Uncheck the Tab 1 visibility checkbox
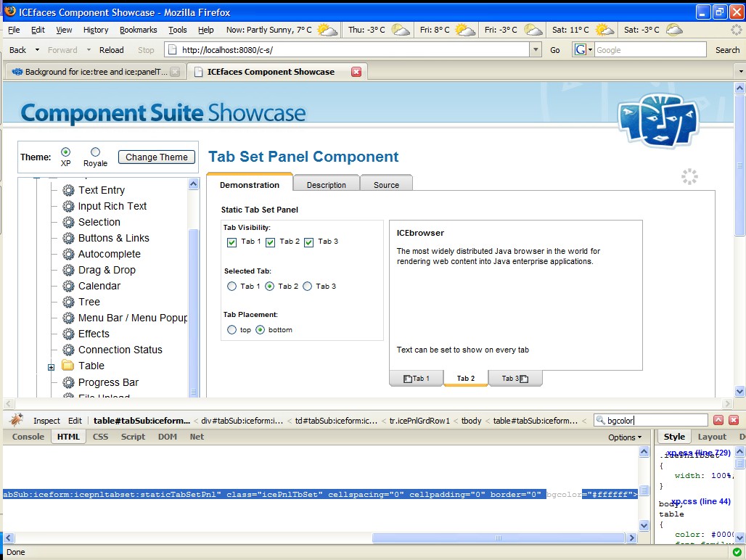 [x=231, y=242]
